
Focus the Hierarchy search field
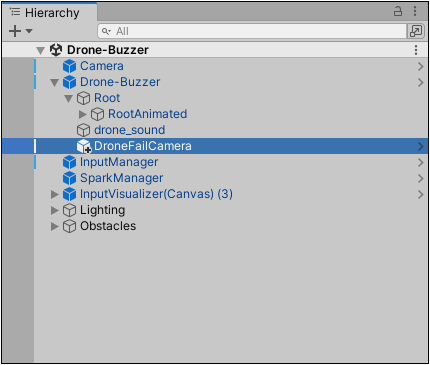[x=252, y=31]
